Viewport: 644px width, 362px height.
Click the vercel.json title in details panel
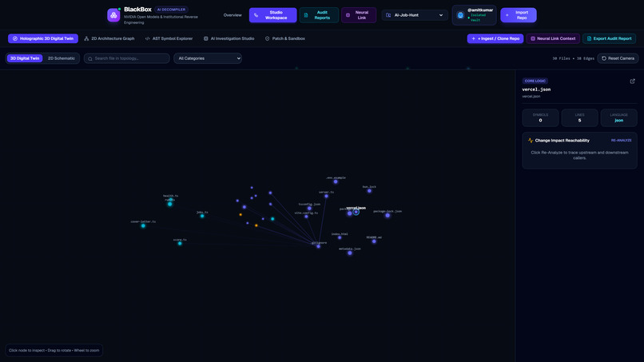coord(536,90)
